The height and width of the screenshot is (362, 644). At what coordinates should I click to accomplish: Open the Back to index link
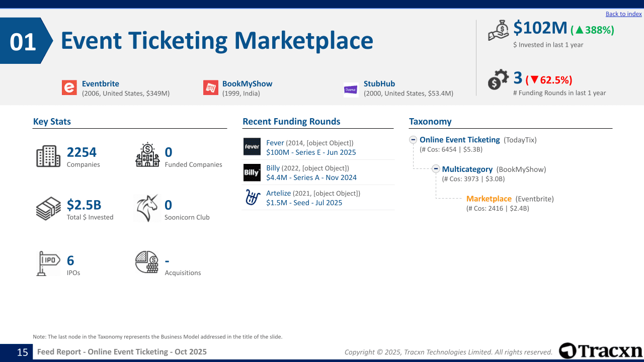pyautogui.click(x=624, y=14)
